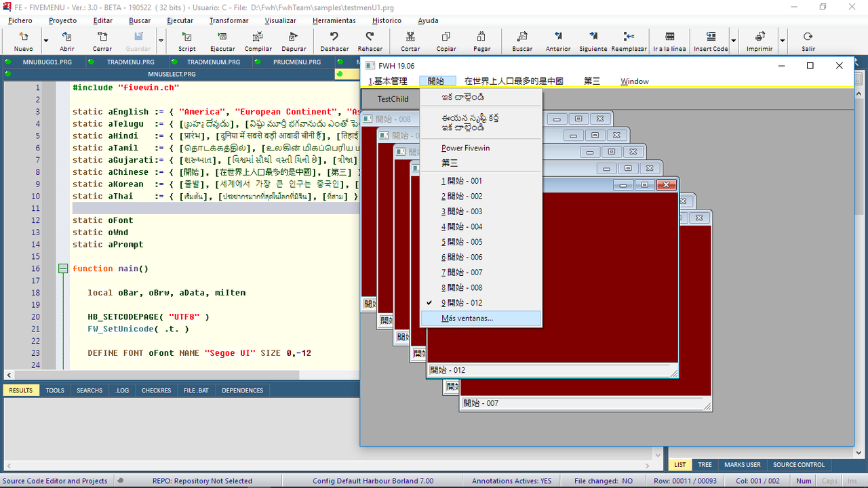Expand dropdown arrow next to Nuevo
Screen dimensions: 868x488
(x=46, y=41)
